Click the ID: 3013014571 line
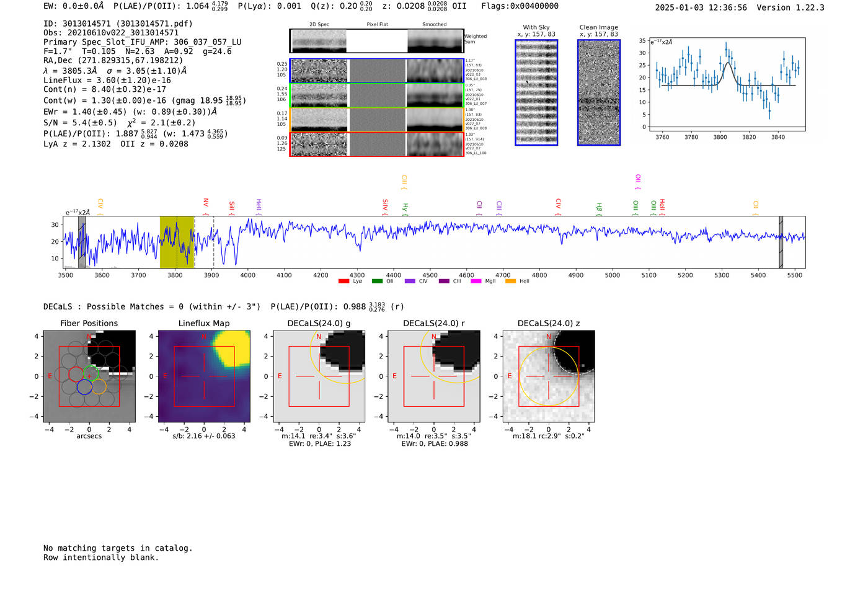Viewport: 868px width, 591px height. click(x=118, y=24)
